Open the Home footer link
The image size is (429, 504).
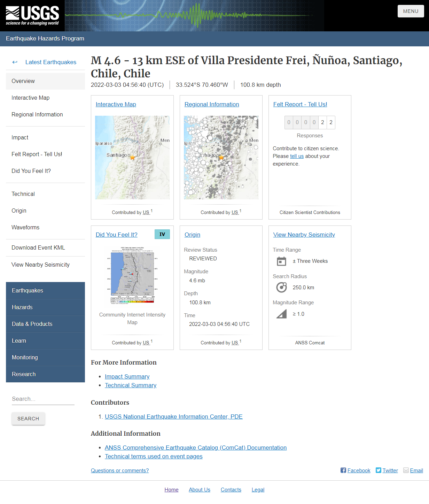tap(171, 490)
